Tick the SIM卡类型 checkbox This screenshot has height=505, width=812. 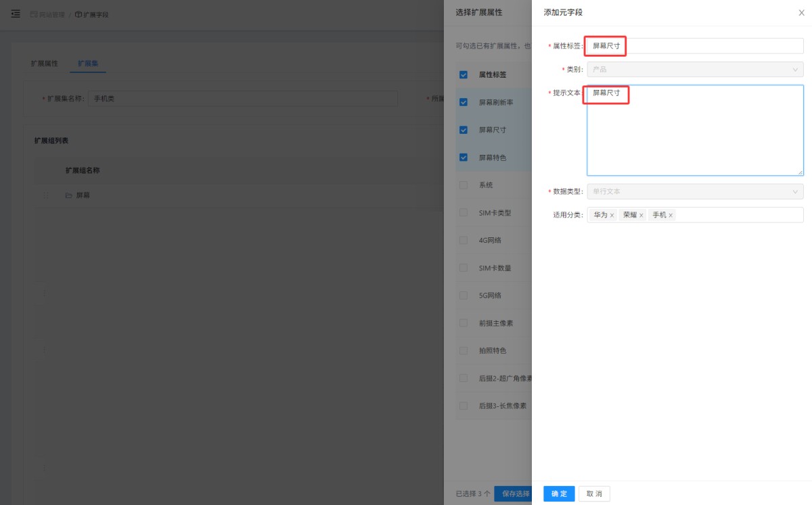(464, 212)
